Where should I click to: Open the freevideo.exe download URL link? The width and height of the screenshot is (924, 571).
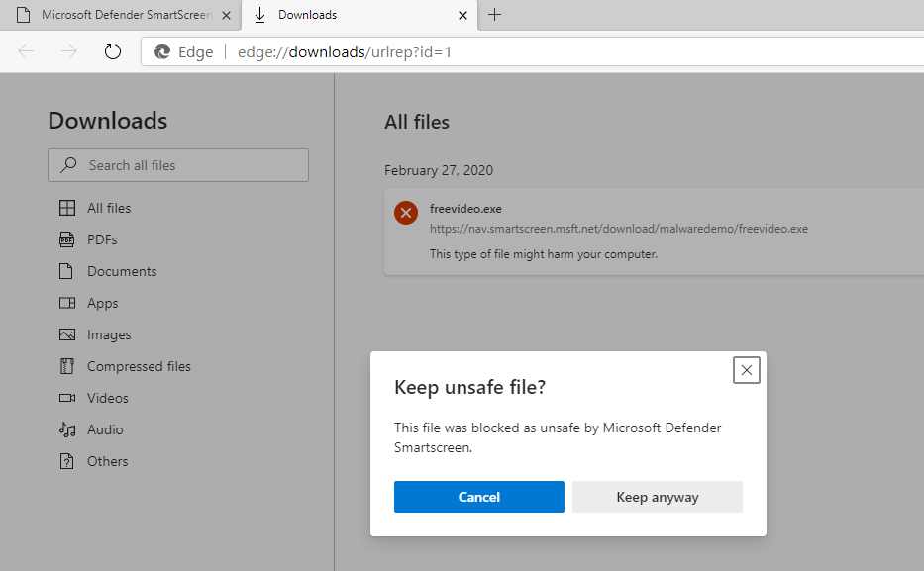click(x=619, y=229)
